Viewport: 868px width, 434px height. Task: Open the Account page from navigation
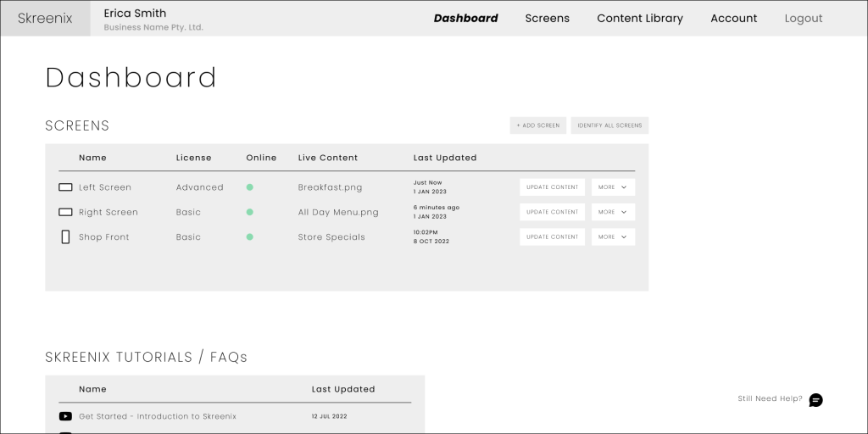click(733, 18)
